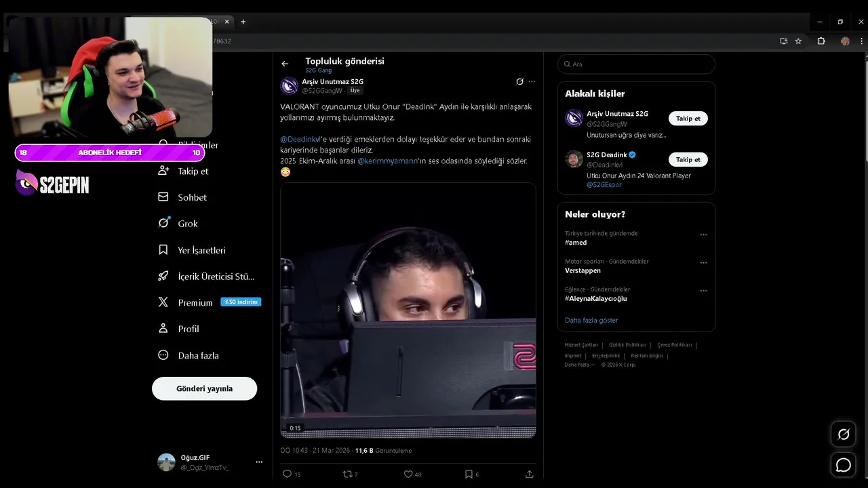Click Daha fazla göster under trends
868x488 pixels.
coord(591,320)
